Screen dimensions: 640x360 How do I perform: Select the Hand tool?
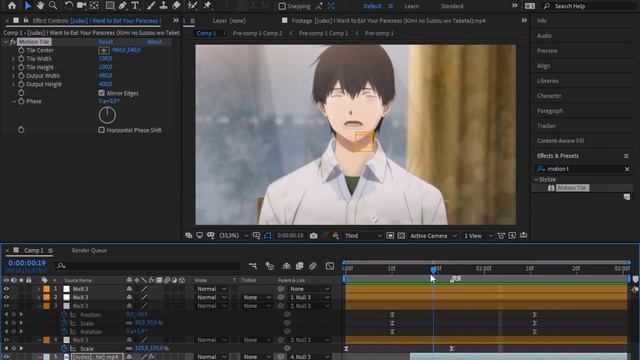(x=40, y=6)
